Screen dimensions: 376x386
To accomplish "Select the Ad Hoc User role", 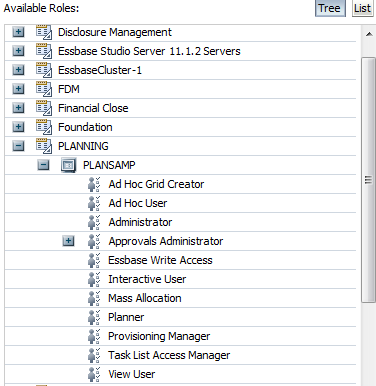I will coord(138,203).
